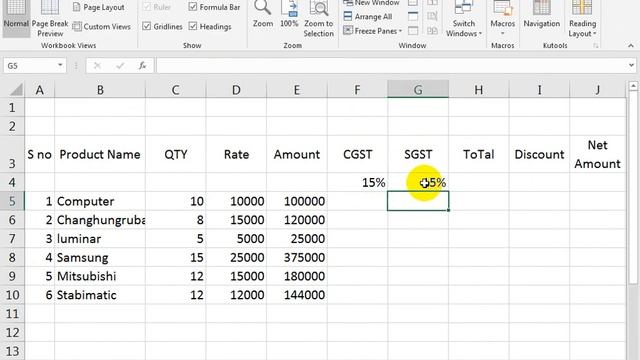640x360 pixels.
Task: Click the Unhide window icon
Action: (x=413, y=31)
